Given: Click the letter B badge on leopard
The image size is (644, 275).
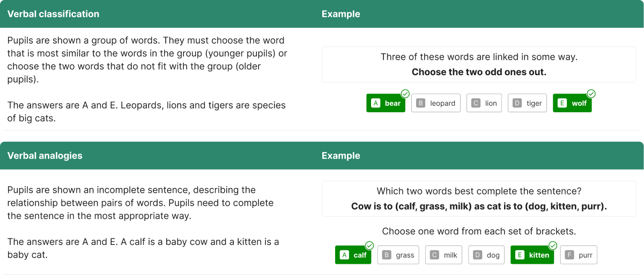Looking at the screenshot, I should click(421, 103).
